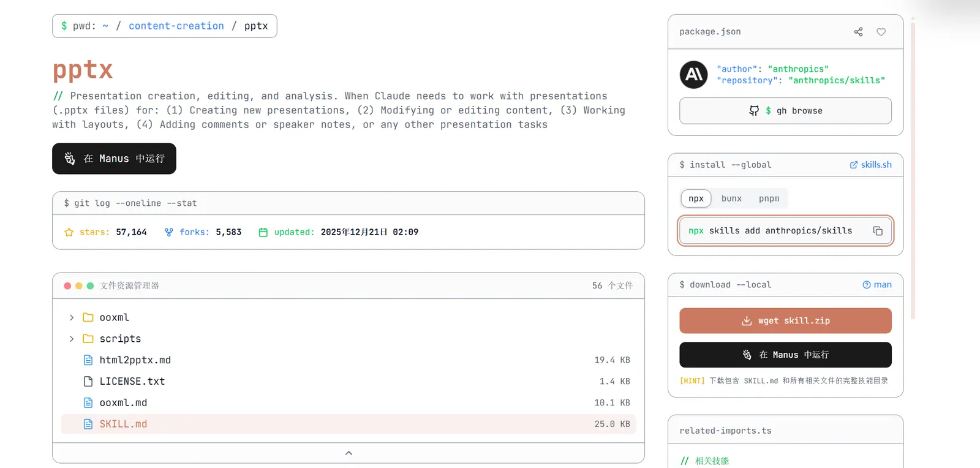Expand the scripts folder chevron

(x=72, y=339)
